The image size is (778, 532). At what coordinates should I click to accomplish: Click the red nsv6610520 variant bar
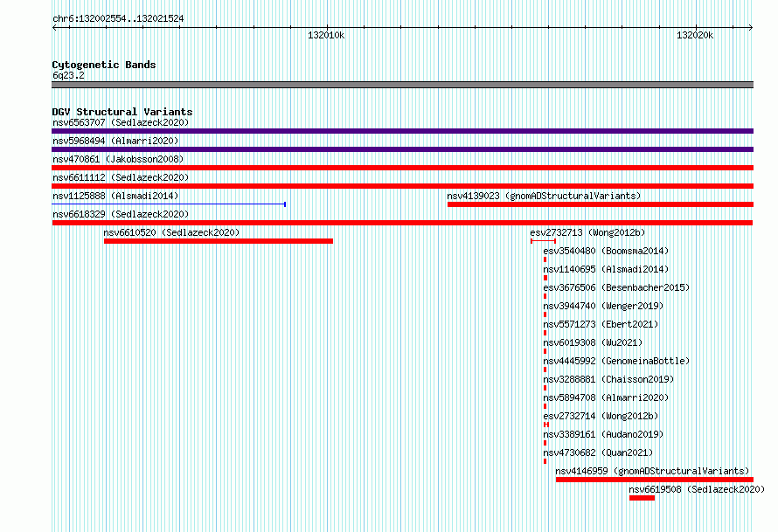219,241
